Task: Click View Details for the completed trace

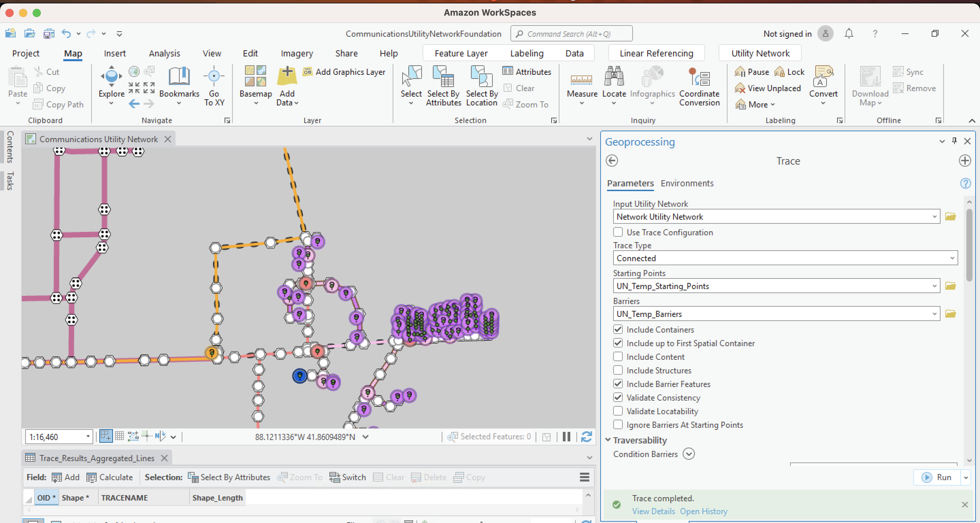Action: [x=653, y=511]
